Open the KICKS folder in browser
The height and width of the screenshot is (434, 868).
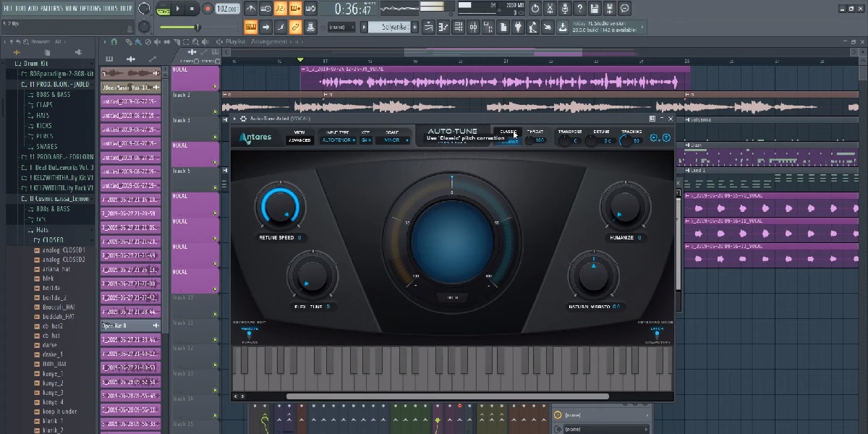(43, 126)
